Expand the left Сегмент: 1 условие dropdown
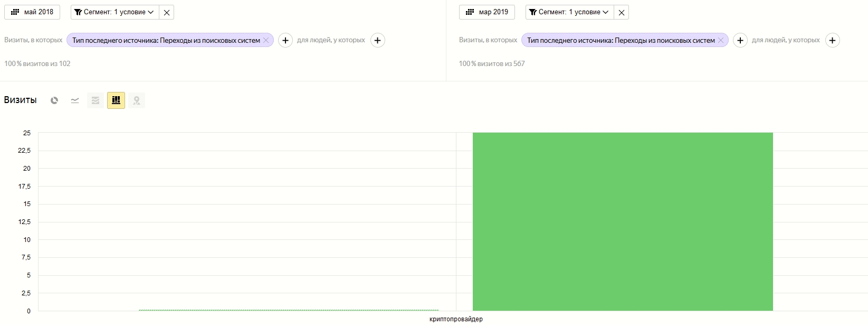The image size is (868, 325). (x=115, y=12)
